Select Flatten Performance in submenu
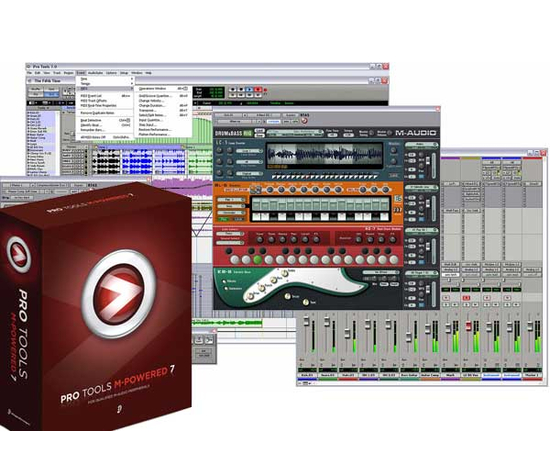The height and width of the screenshot is (450, 550). (x=163, y=135)
